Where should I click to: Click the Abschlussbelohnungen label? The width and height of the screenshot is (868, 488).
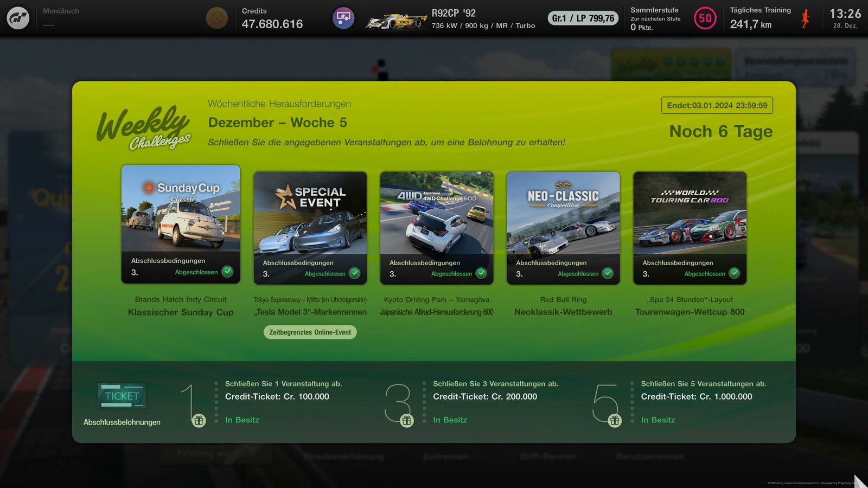coord(122,422)
